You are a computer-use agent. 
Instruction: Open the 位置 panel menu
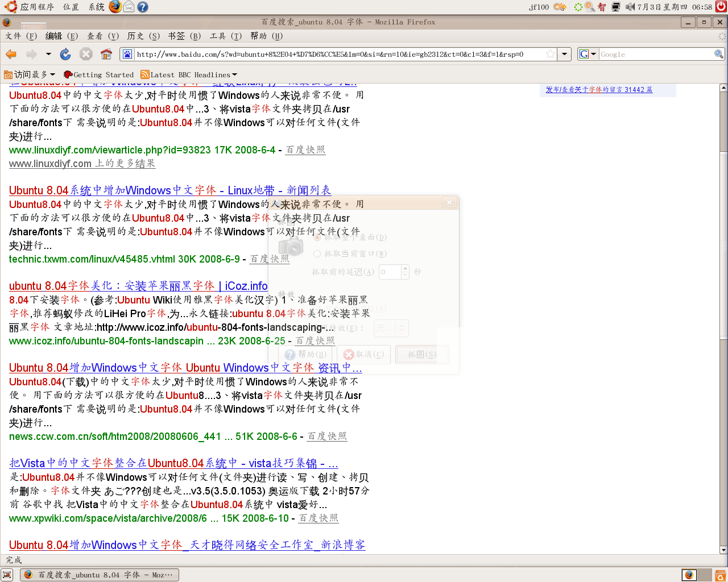point(71,7)
